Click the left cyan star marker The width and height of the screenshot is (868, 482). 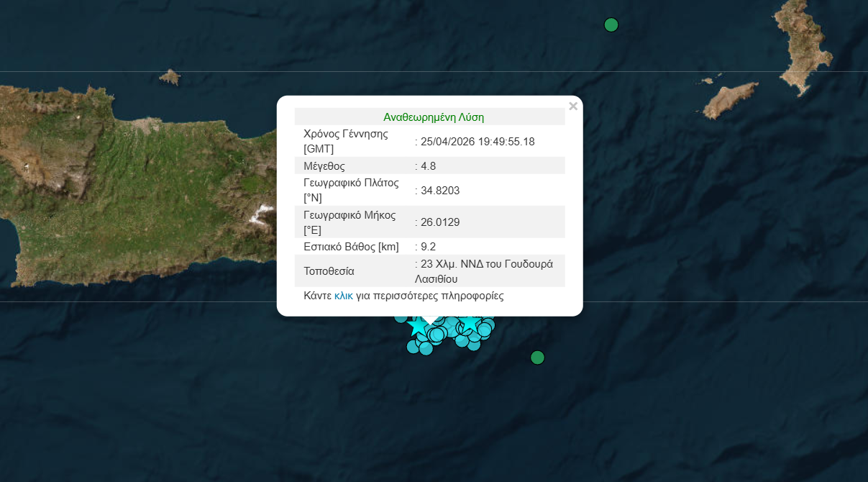tap(416, 327)
